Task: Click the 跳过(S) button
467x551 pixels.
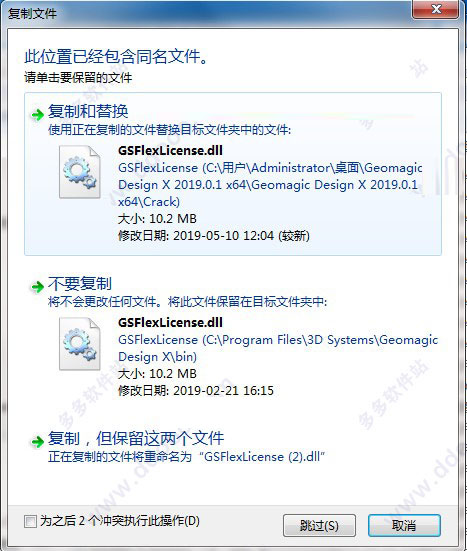Action: coord(319,526)
